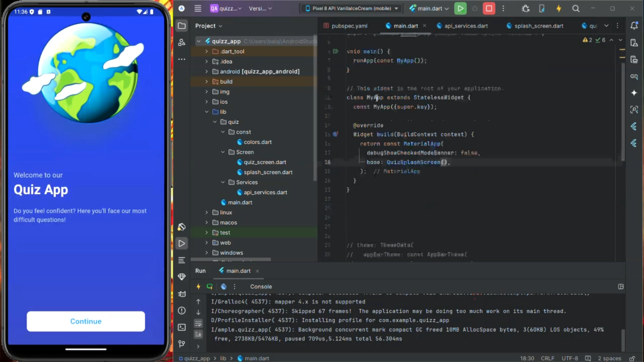Image resolution: width=644 pixels, height=362 pixels.
Task: Open splash_screen.dart from the project tree
Action: tap(268, 172)
